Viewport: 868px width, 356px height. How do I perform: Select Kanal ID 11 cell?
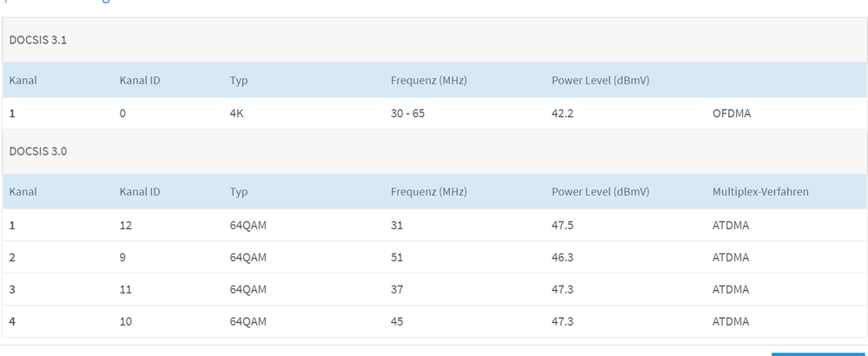tap(126, 290)
